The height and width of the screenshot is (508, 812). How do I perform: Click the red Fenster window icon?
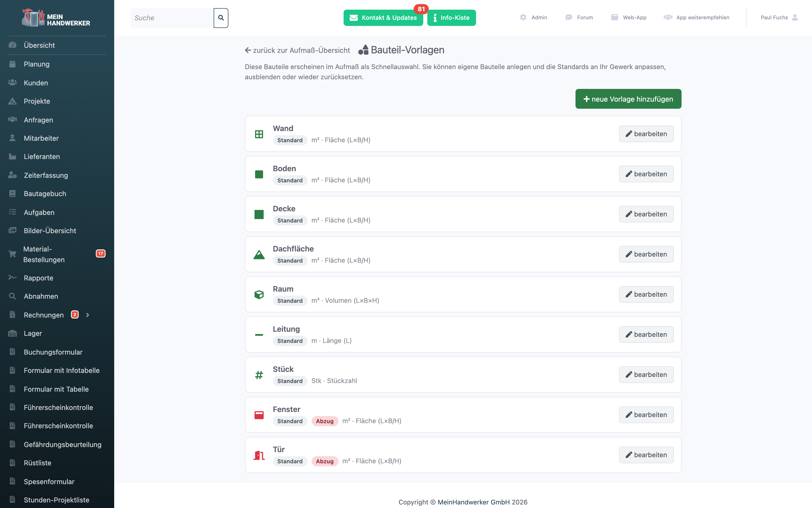259,415
